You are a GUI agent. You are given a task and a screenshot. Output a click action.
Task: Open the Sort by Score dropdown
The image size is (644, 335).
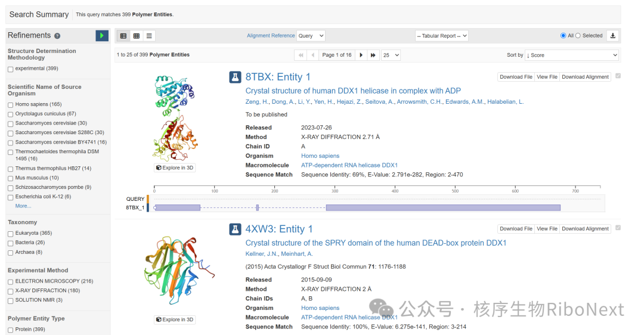pos(572,55)
